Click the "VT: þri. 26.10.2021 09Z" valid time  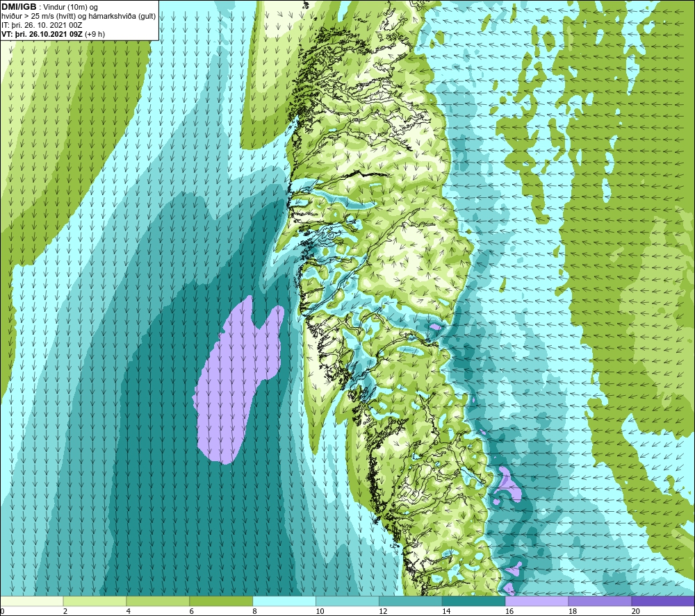(42, 34)
